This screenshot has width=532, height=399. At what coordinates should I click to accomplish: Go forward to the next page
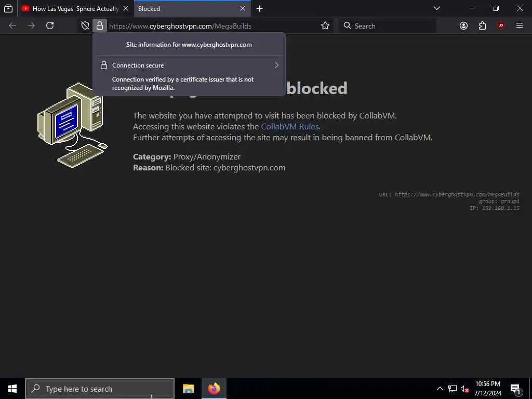[31, 26]
